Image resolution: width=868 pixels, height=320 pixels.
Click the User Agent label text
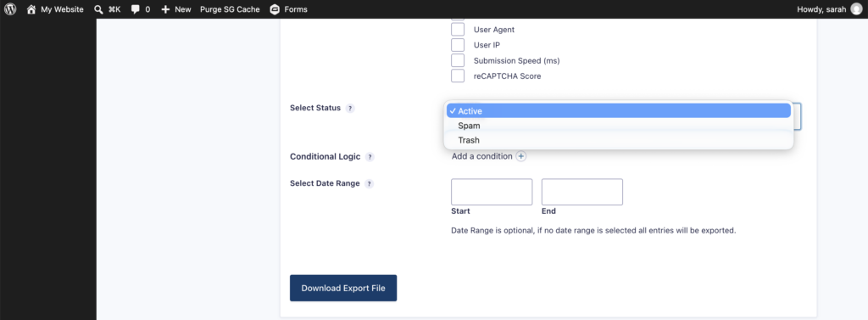click(x=494, y=30)
